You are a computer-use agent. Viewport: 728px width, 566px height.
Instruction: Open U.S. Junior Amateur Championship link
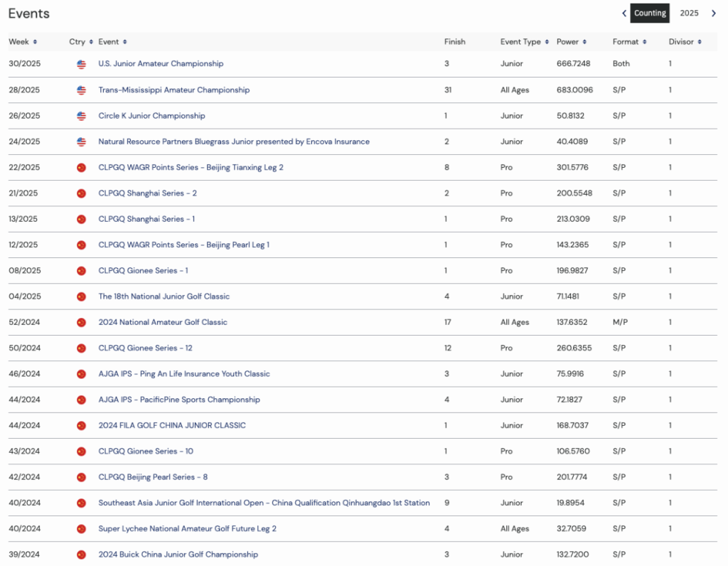161,64
